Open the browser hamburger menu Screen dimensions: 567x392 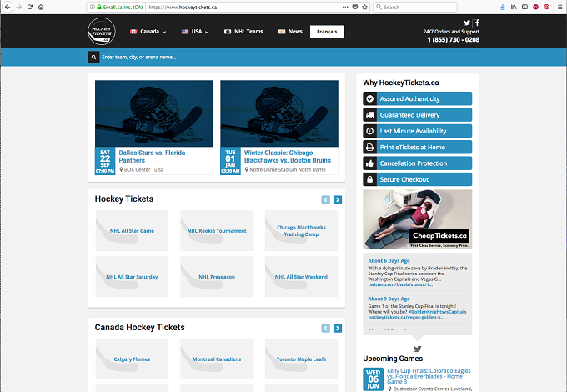(x=560, y=7)
